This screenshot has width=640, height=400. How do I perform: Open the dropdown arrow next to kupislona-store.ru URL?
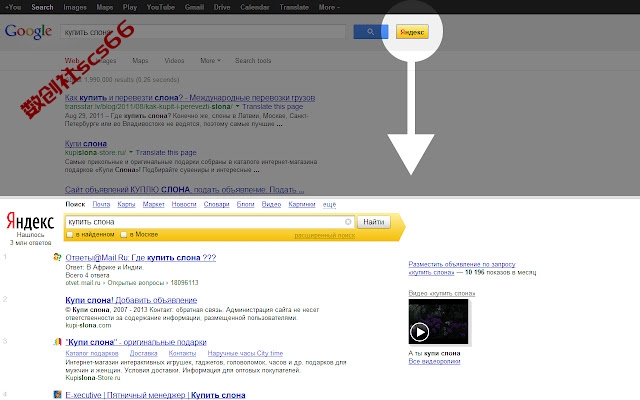[131, 152]
